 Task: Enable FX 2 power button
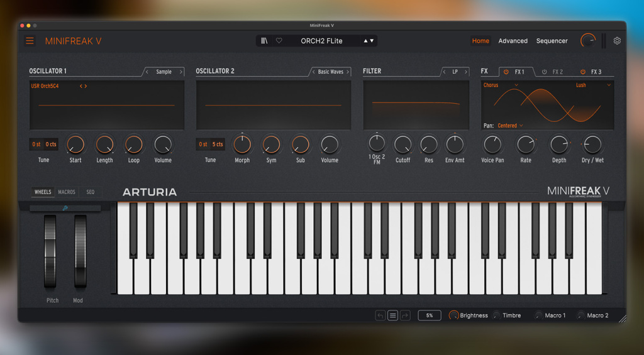click(544, 72)
